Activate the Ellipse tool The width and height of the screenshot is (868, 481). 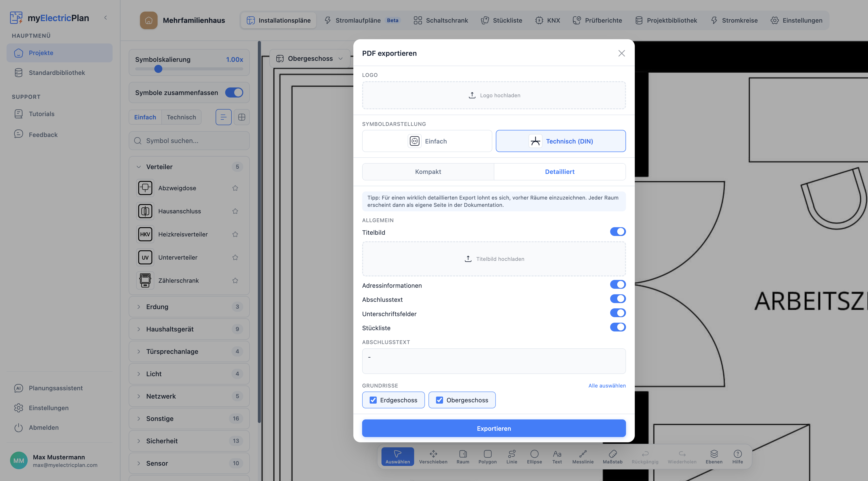pos(535,456)
